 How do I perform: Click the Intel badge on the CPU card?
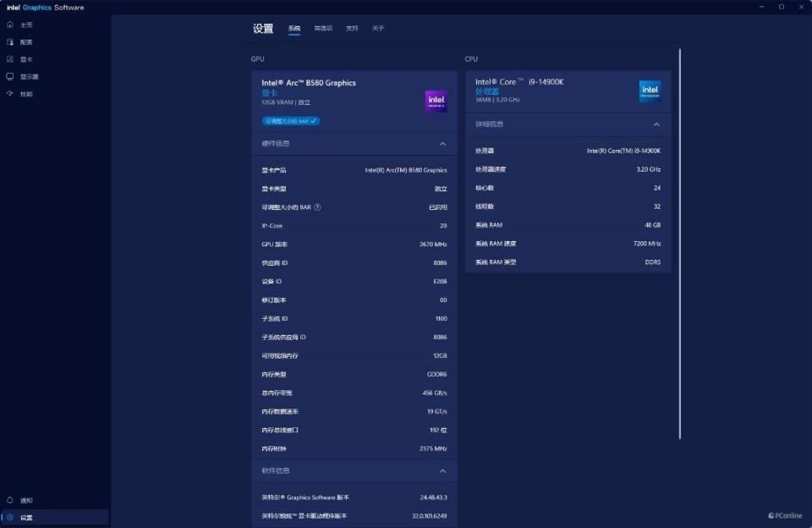649,91
